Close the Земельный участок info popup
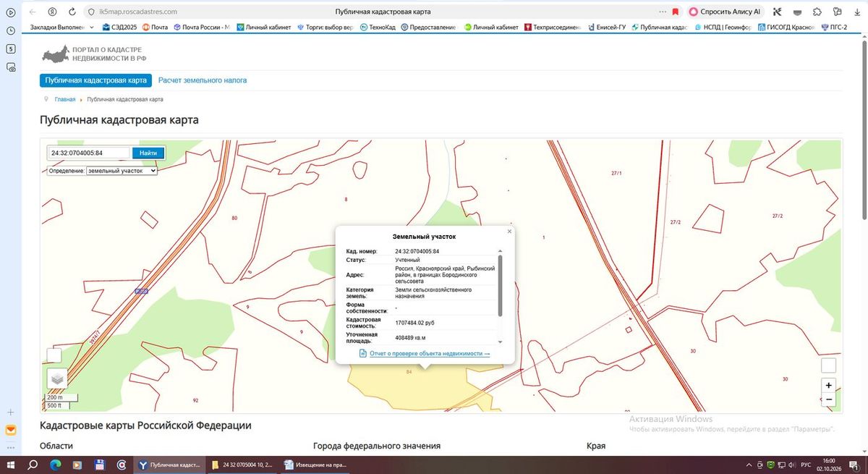Image resolution: width=868 pixels, height=474 pixels. pyautogui.click(x=509, y=232)
